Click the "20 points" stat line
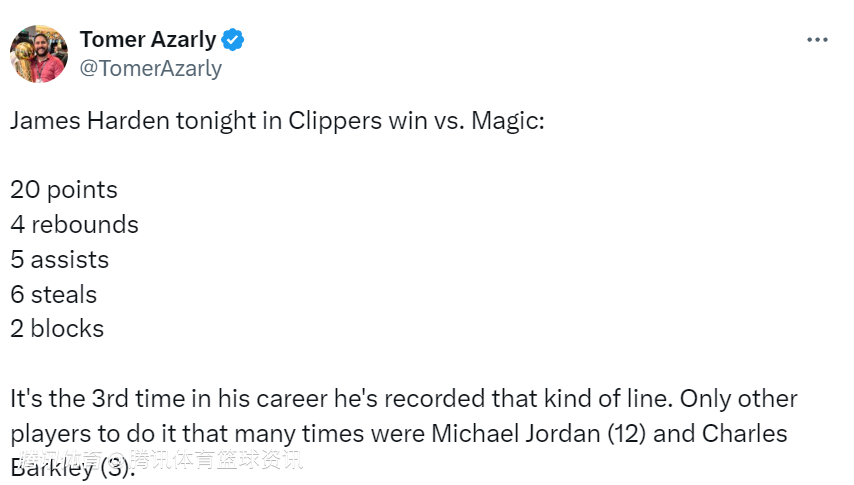The height and width of the screenshot is (485, 854). tap(64, 190)
